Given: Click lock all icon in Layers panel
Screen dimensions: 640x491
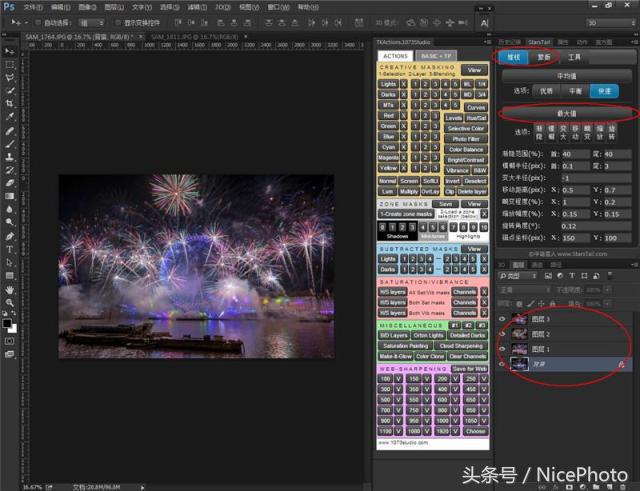Looking at the screenshot, I should (552, 304).
